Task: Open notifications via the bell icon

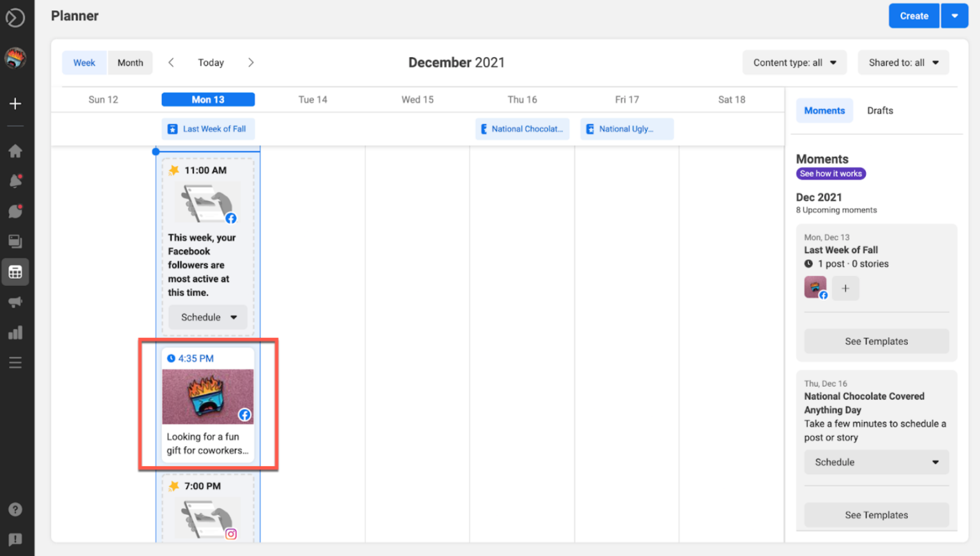Action: coord(15,181)
